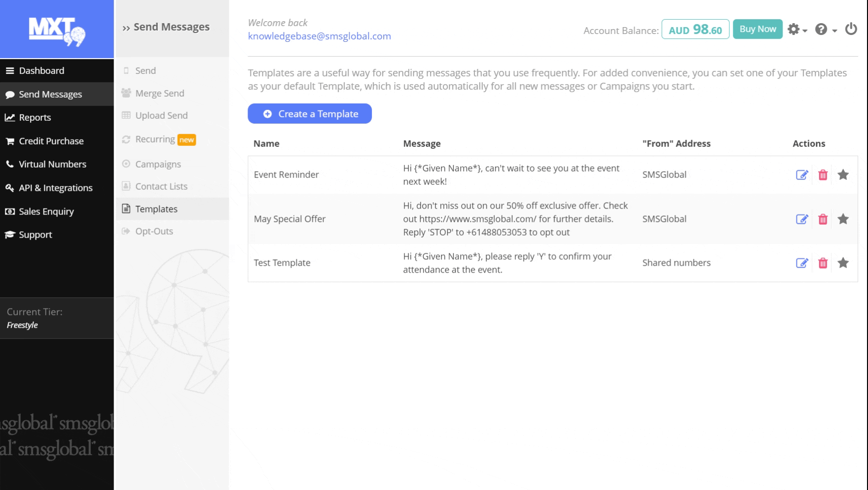Open the settings gear dropdown
This screenshot has height=490, width=868.
(x=796, y=30)
